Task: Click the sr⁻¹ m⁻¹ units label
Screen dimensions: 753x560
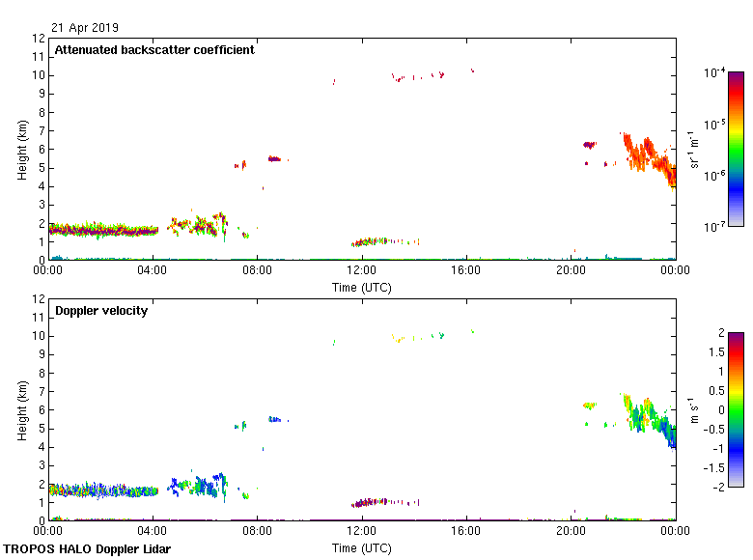Action: tap(694, 150)
